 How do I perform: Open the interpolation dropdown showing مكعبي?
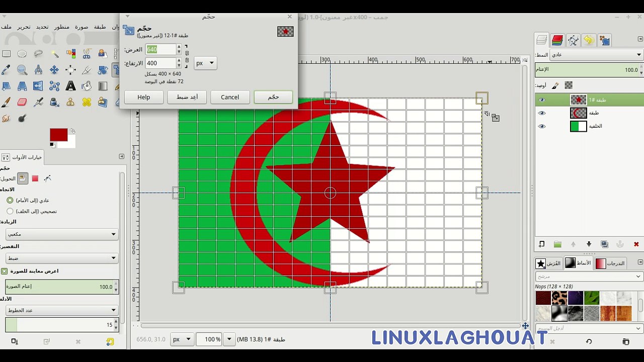pos(62,234)
